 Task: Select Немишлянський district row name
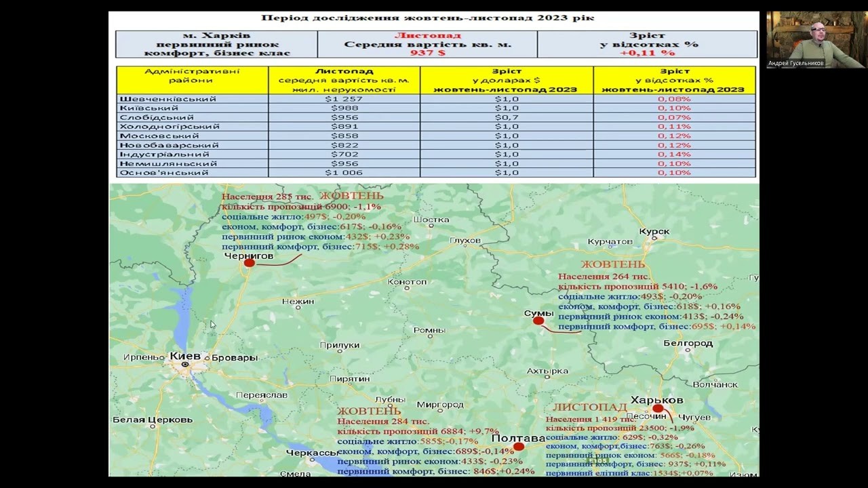tap(169, 163)
